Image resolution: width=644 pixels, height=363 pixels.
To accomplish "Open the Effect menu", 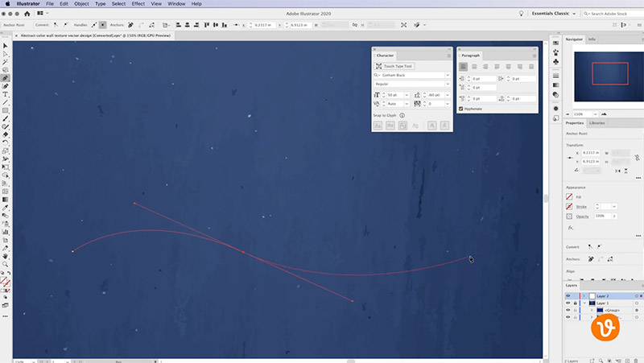I will [138, 4].
